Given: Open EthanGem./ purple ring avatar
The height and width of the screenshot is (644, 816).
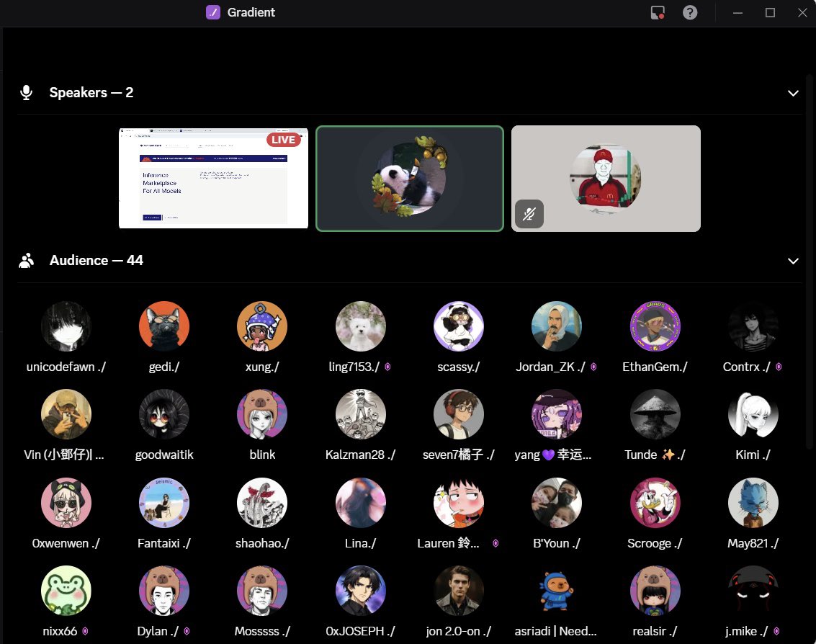Looking at the screenshot, I should (655, 326).
